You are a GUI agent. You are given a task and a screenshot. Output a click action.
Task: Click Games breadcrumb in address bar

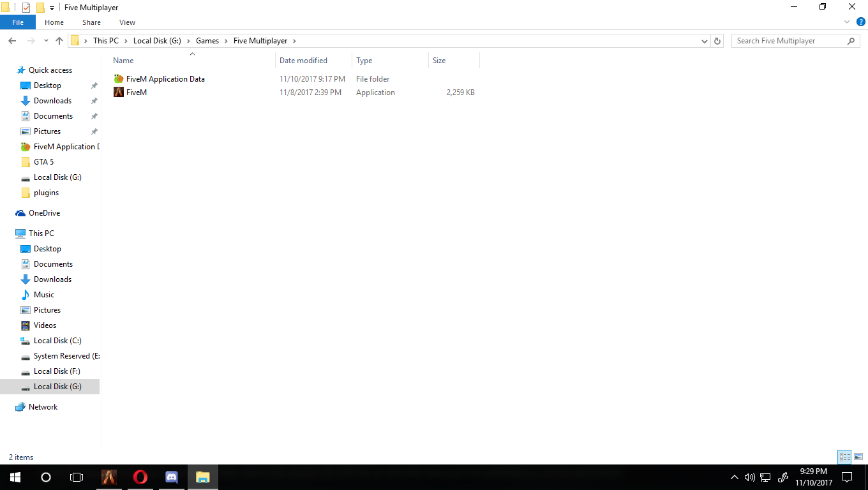pyautogui.click(x=207, y=41)
